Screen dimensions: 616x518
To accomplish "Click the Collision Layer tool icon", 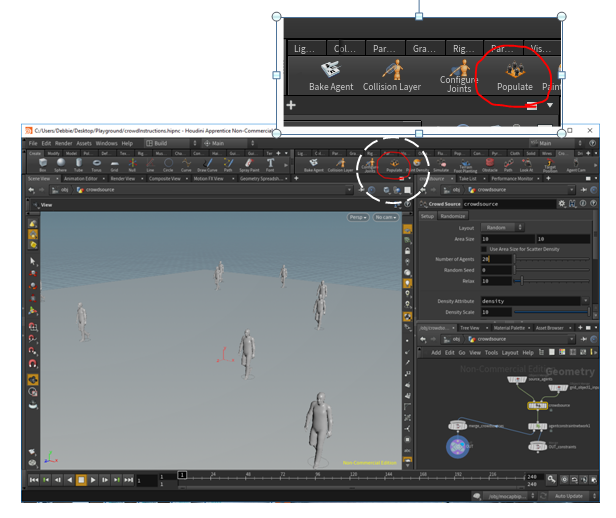I will click(392, 72).
